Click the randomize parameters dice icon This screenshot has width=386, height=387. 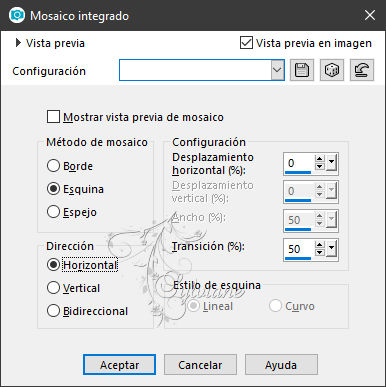(332, 70)
